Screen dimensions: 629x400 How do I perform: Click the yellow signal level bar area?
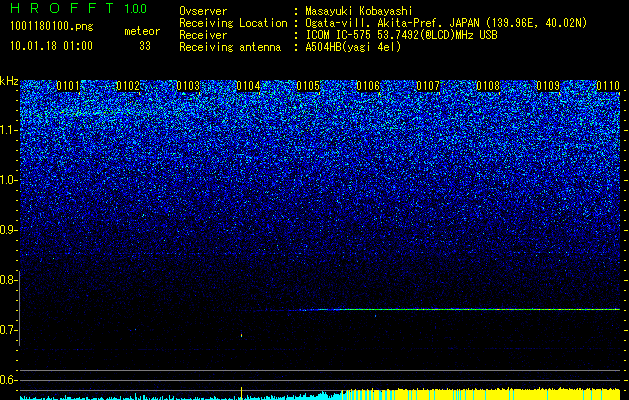pos(481,394)
